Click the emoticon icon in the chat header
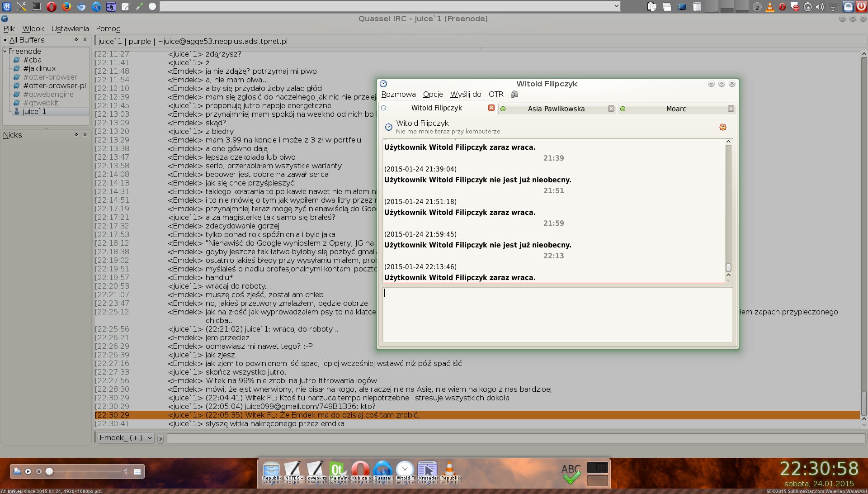 tap(722, 127)
